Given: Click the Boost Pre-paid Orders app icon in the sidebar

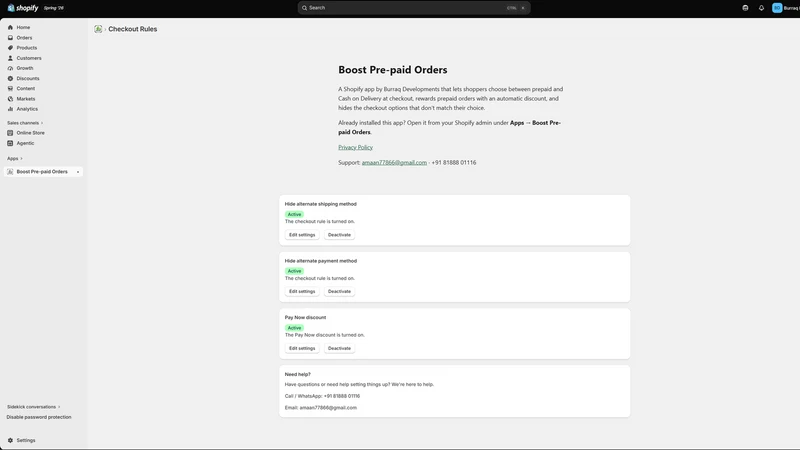Looking at the screenshot, I should pyautogui.click(x=10, y=172).
